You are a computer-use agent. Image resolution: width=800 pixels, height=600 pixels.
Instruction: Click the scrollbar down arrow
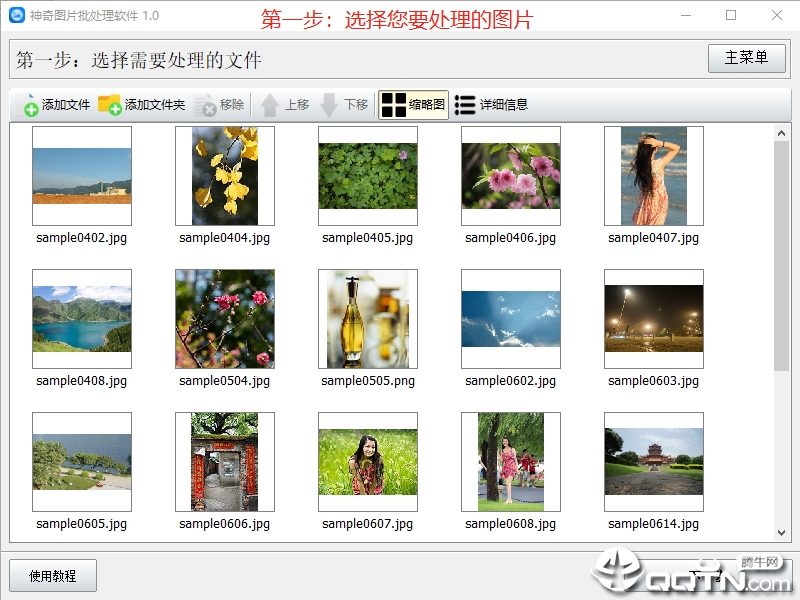[781, 533]
